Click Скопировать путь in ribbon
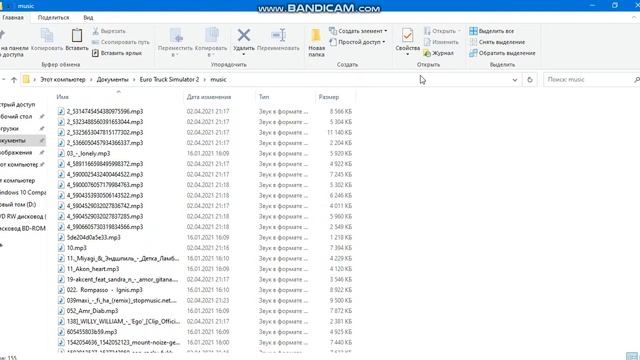The height and width of the screenshot is (360, 640). 121,42
